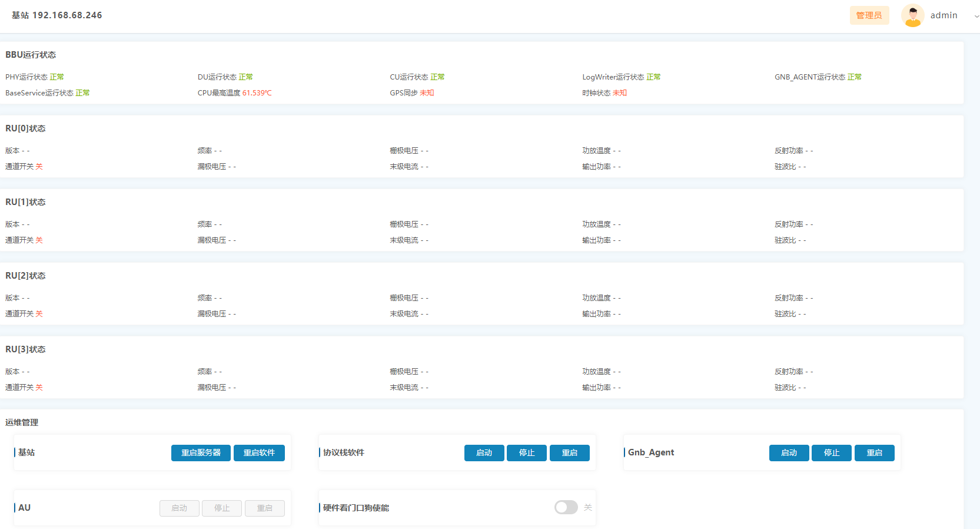Screen dimensions: 980x529
Task: Click LogWriter运行状态 正常 status
Action: (x=622, y=77)
